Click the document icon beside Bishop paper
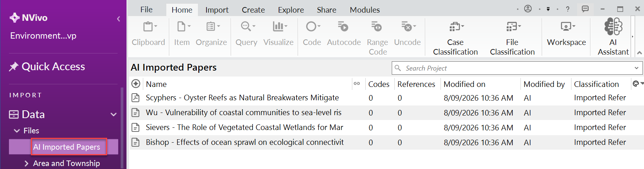This screenshot has width=644, height=169. pyautogui.click(x=136, y=142)
